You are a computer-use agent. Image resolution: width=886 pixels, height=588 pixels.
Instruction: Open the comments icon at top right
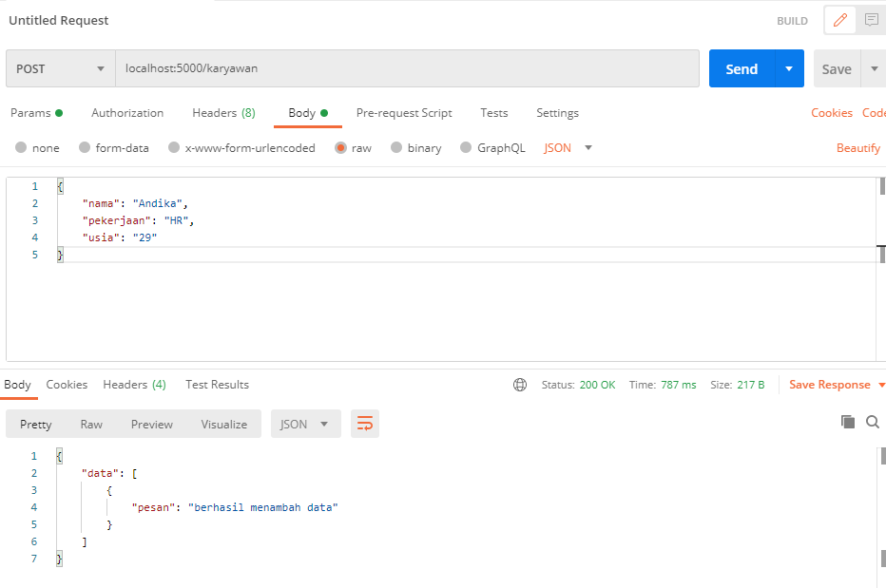[872, 20]
